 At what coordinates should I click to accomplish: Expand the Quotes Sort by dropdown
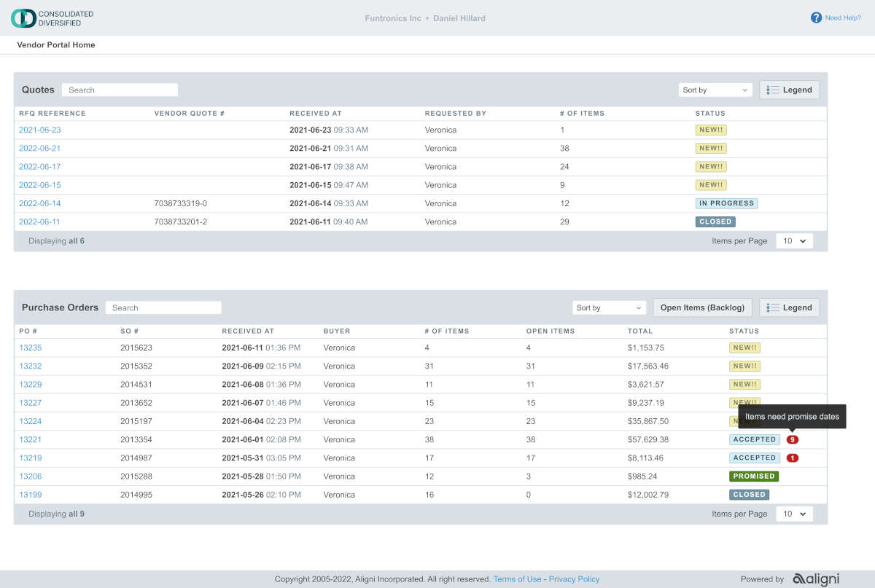(x=715, y=90)
